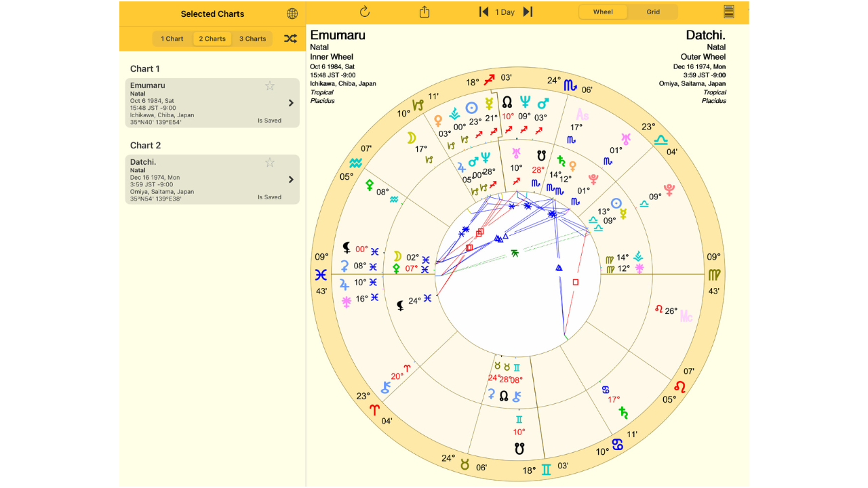Click the globe icon in Selected Charts header
868x488 pixels.
point(292,14)
